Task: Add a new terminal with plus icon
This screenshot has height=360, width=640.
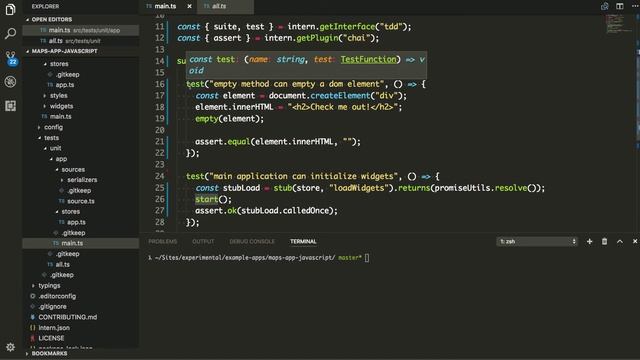Action: [589, 242]
